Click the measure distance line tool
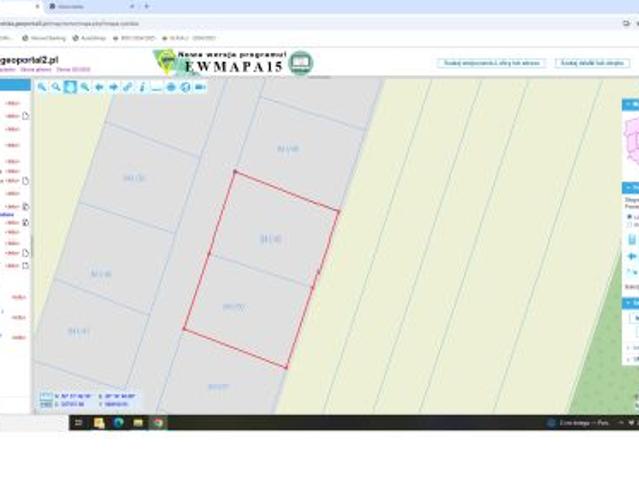This screenshot has width=639, height=480. pyautogui.click(x=156, y=87)
